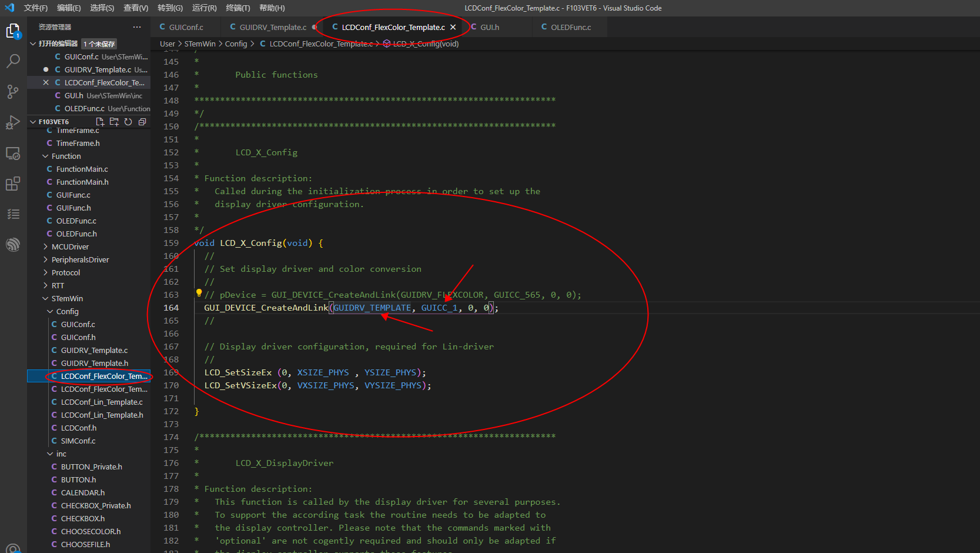Screen dimensions: 980x553
Task: Click line number 164 in the gutter
Action: [171, 308]
